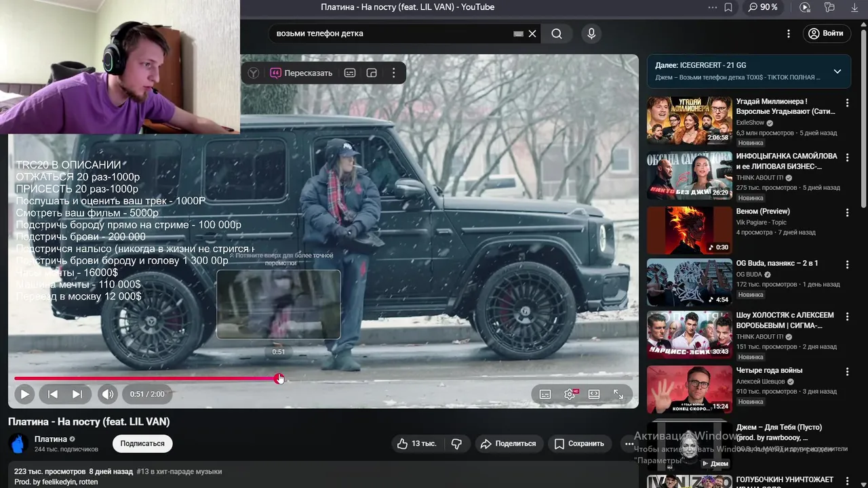Image resolution: width=868 pixels, height=488 pixels.
Task: Click '#13 в хит-параде музыки' link
Action: click(x=179, y=472)
